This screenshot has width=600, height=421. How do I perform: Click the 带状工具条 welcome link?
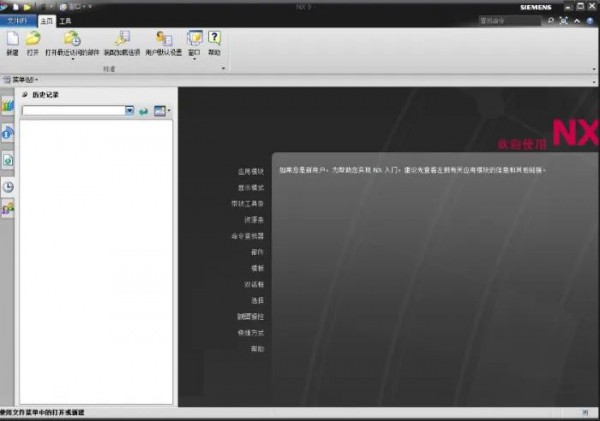pyautogui.click(x=247, y=204)
